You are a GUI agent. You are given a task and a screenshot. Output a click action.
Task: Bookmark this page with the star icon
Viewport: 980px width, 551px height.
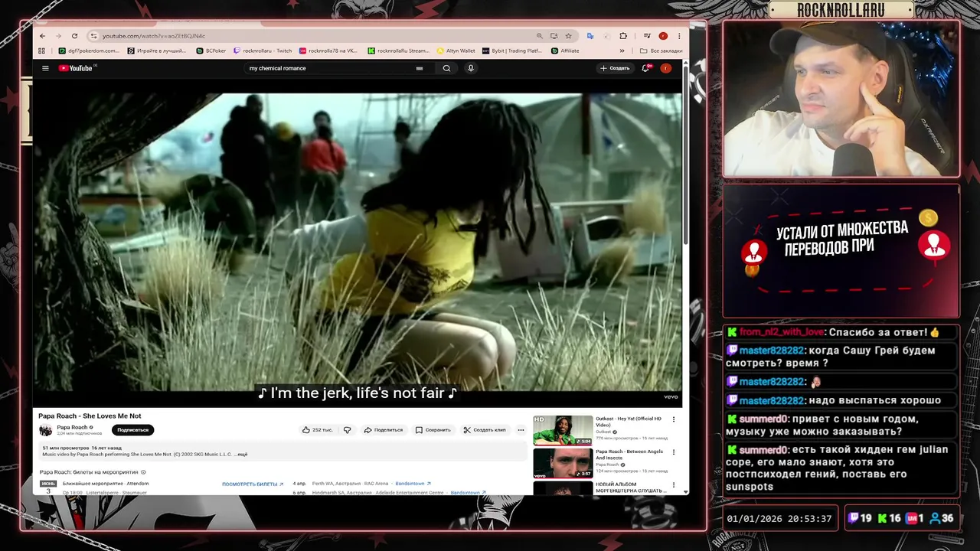[568, 36]
